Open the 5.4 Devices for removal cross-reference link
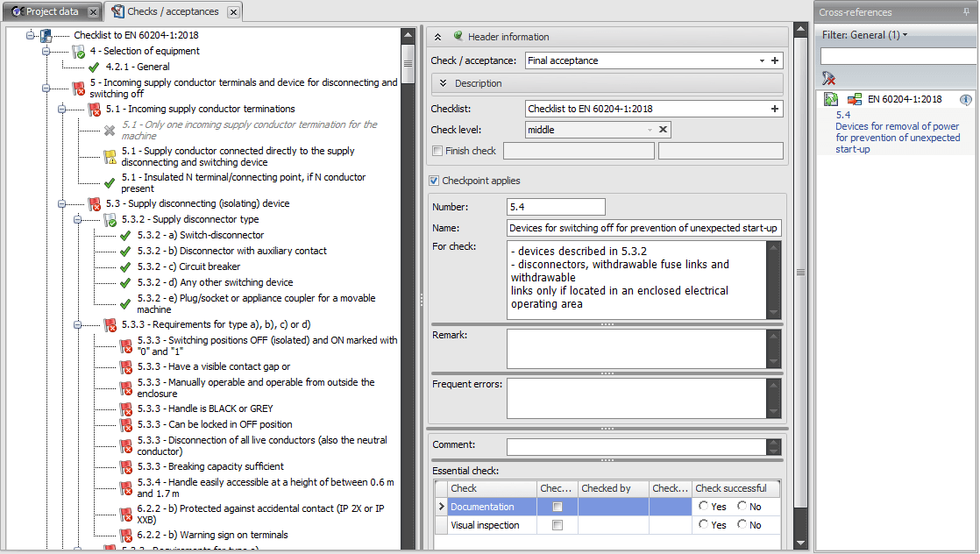The height and width of the screenshot is (554, 980). [898, 132]
